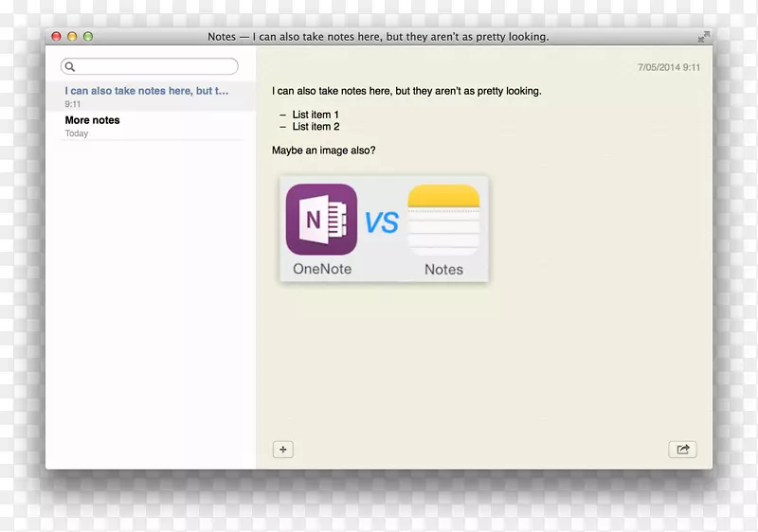
Task: Click on 'List item 1' text
Action: click(x=316, y=115)
